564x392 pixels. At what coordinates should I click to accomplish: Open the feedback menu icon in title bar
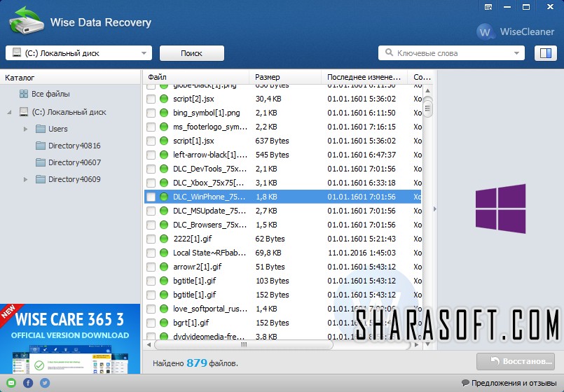488,7
